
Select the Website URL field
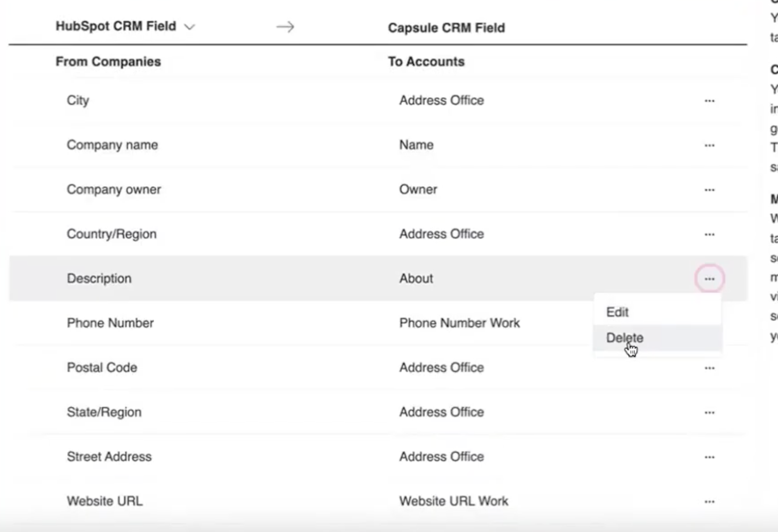[105, 501]
